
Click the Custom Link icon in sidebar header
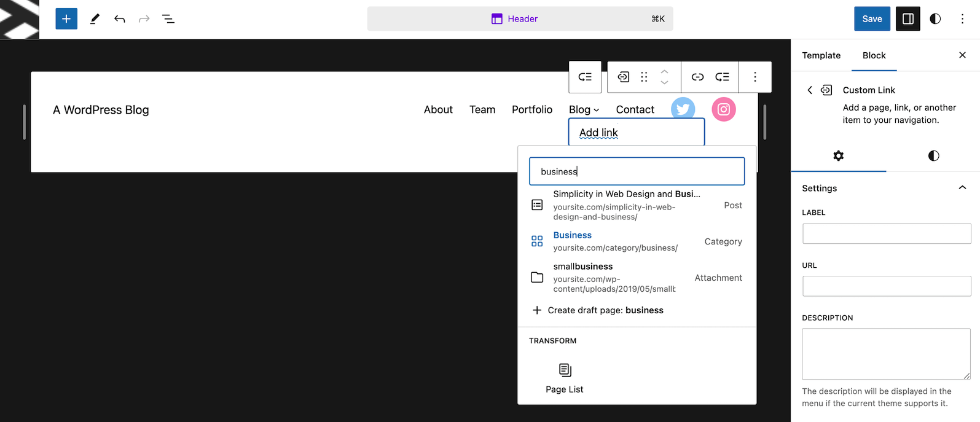pyautogui.click(x=826, y=90)
